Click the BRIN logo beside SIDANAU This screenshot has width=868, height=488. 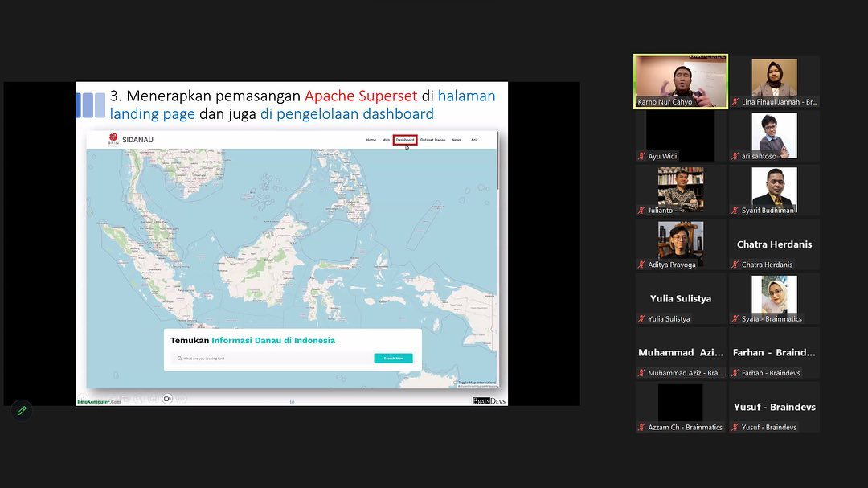pos(113,140)
